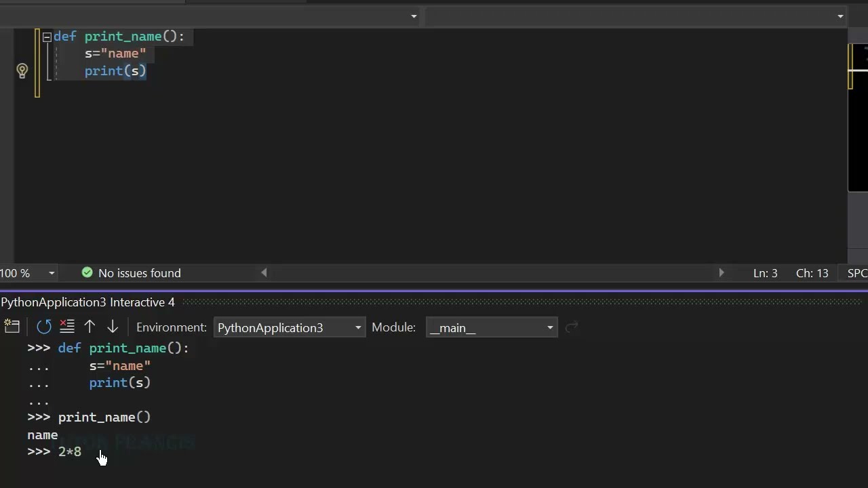The image size is (868, 488).
Task: Click def print_name(): line in the editor
Action: (119, 37)
